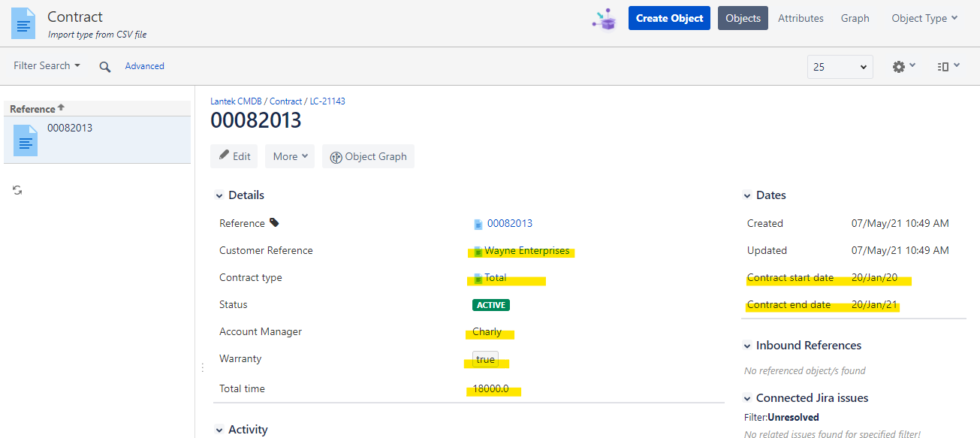Open the Object Graph button
Screen dimensions: 980x438
click(x=368, y=156)
